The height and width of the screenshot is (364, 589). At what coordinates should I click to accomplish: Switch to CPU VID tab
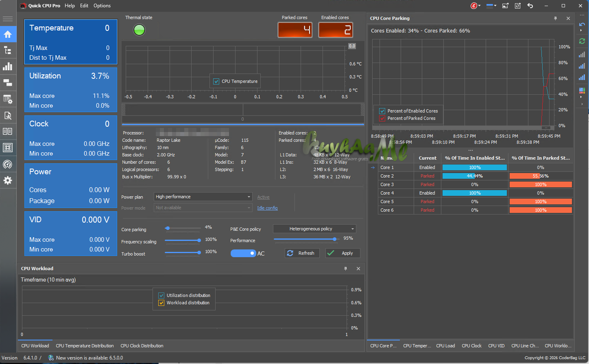[x=496, y=346]
